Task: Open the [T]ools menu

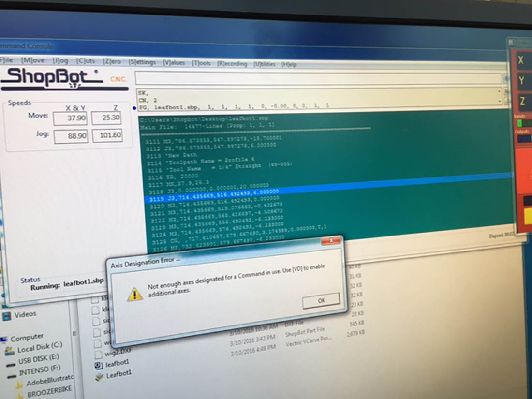Action: [201, 63]
